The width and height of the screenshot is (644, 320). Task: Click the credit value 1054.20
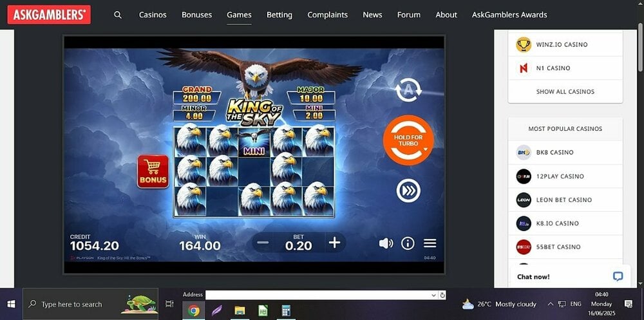point(95,246)
